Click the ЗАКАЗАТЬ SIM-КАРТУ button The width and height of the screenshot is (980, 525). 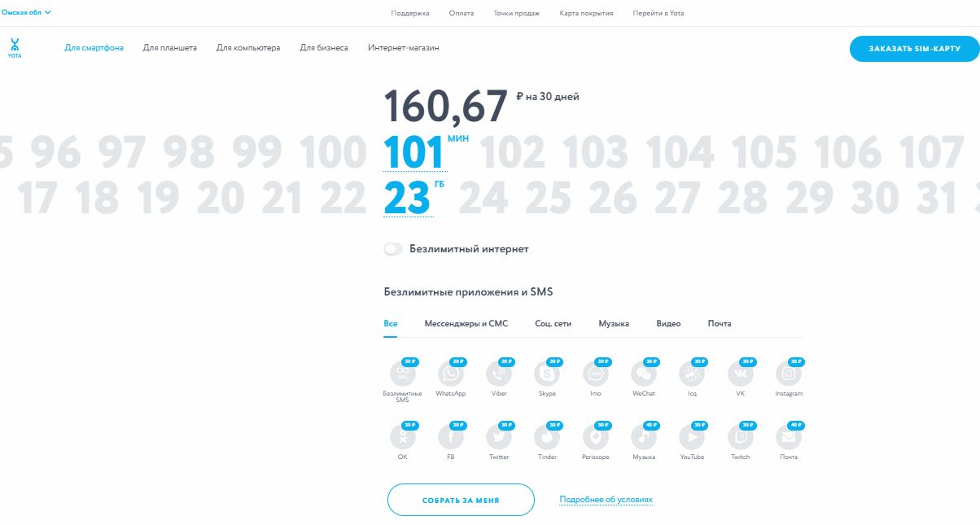914,49
